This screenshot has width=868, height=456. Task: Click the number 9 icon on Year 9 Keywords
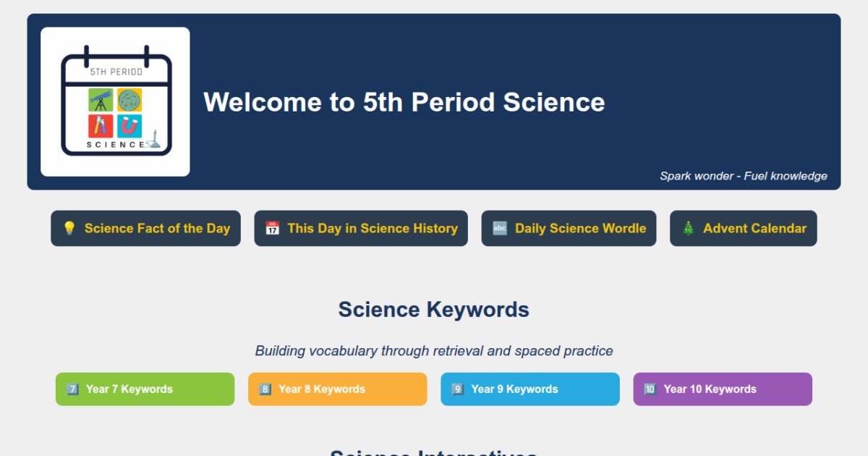point(457,389)
